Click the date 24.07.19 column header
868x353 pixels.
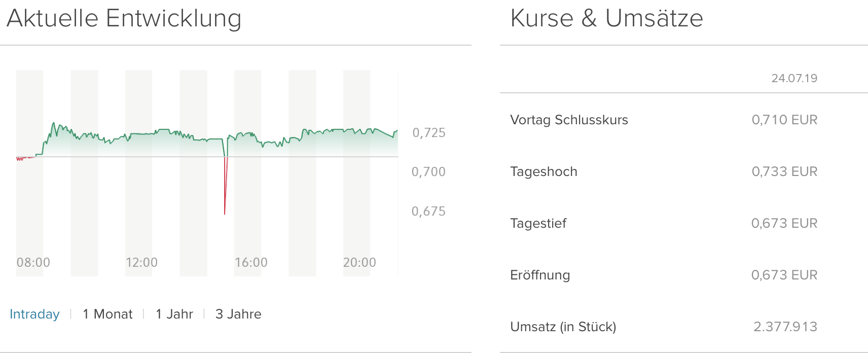[794, 78]
